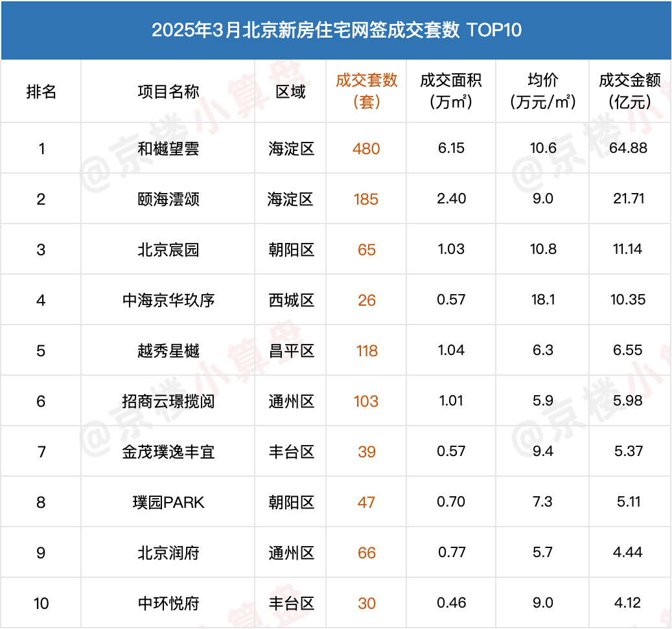The height and width of the screenshot is (629, 672).
Task: Click the table title '2025年3月北京新房住宅网签成交套数 TOP10'
Action: pos(336,30)
